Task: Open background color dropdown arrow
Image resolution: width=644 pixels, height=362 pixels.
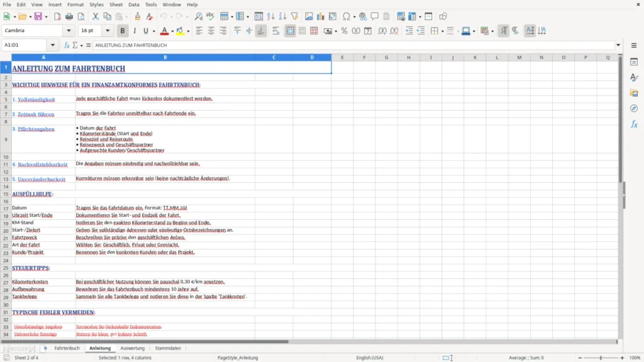Action: [188, 31]
